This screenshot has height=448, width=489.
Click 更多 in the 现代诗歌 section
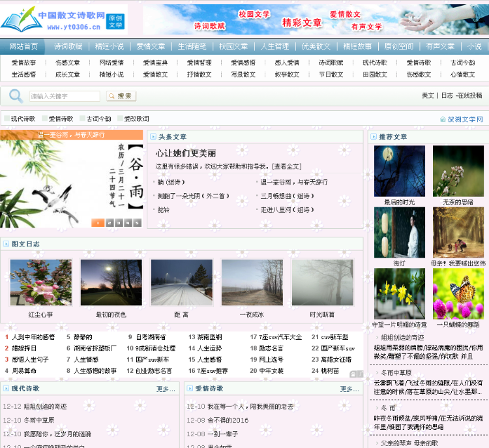(166, 389)
